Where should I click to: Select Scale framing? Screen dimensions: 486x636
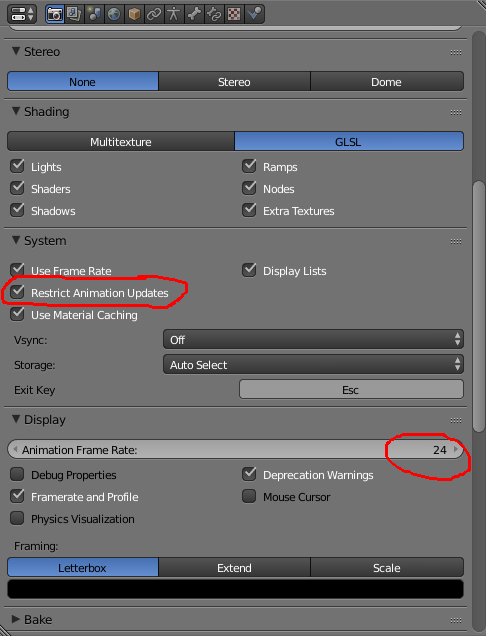tap(387, 567)
